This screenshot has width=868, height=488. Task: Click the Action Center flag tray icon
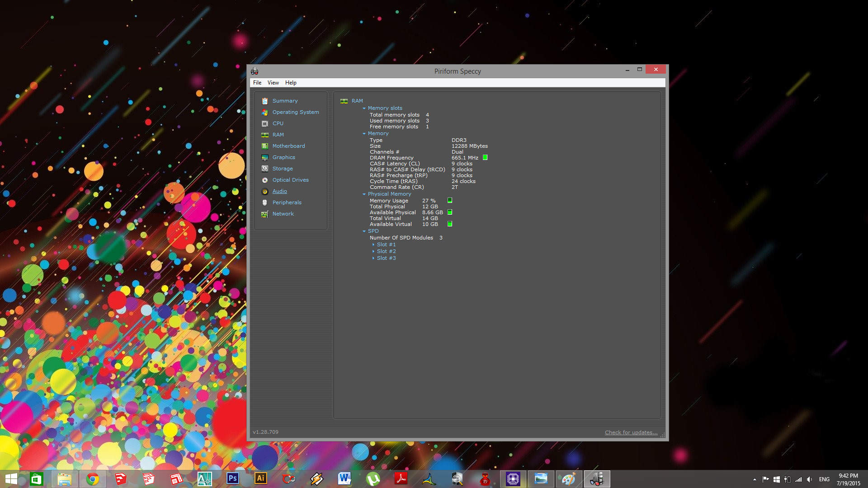tap(765, 479)
